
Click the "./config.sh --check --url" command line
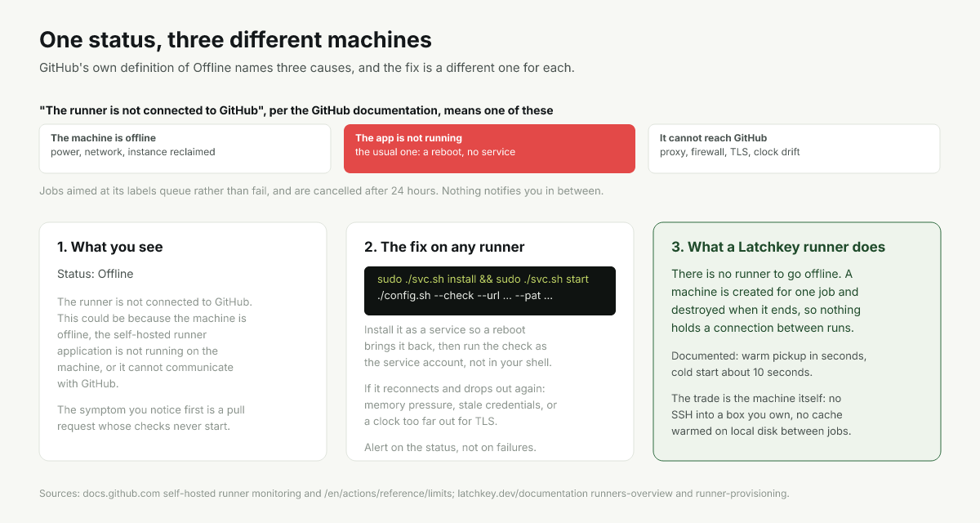(x=465, y=296)
